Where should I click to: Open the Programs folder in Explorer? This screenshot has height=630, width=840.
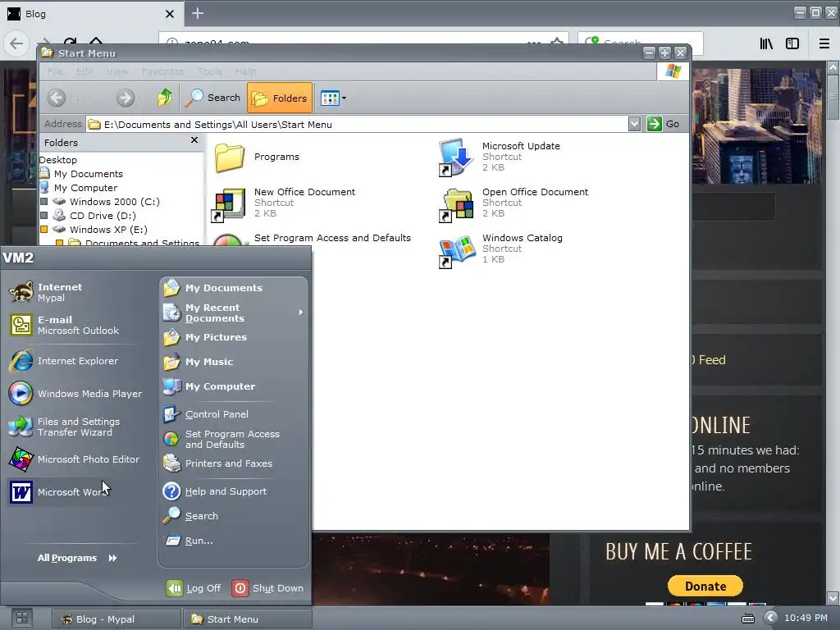(257, 157)
